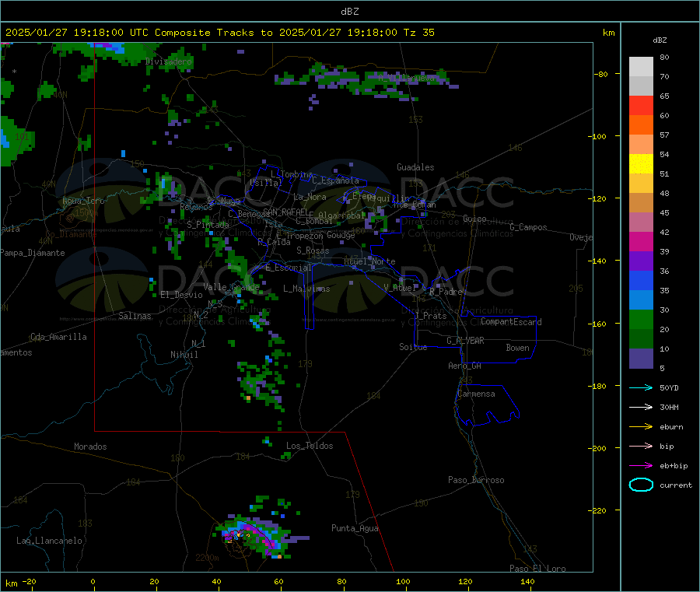Click the Carmensa location label

click(x=476, y=394)
